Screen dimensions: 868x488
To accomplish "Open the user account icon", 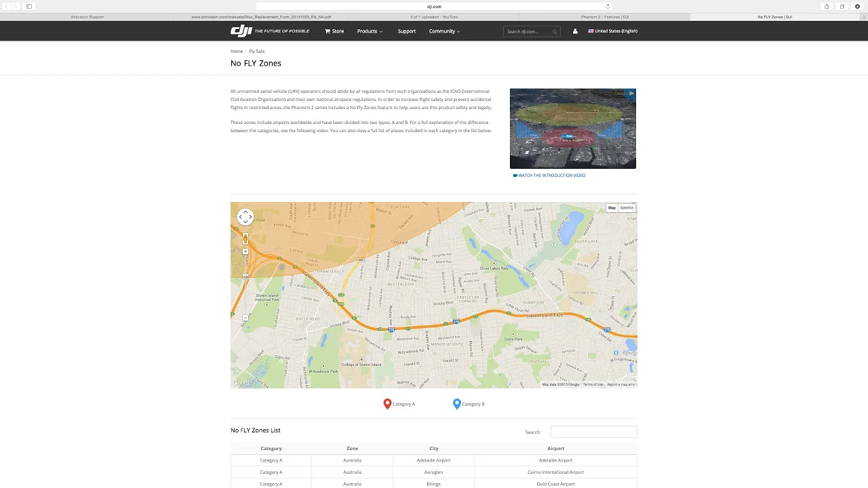I will (x=575, y=31).
